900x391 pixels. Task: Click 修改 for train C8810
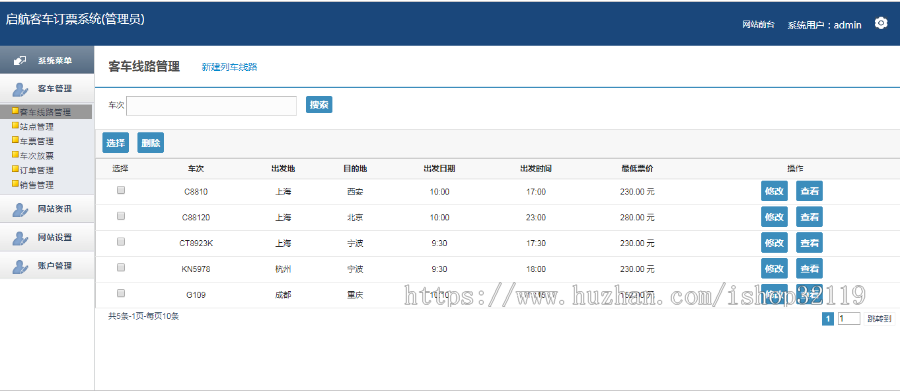click(774, 191)
